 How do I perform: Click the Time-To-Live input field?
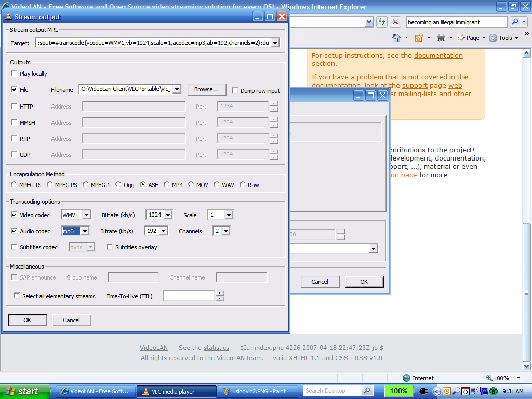189,296
